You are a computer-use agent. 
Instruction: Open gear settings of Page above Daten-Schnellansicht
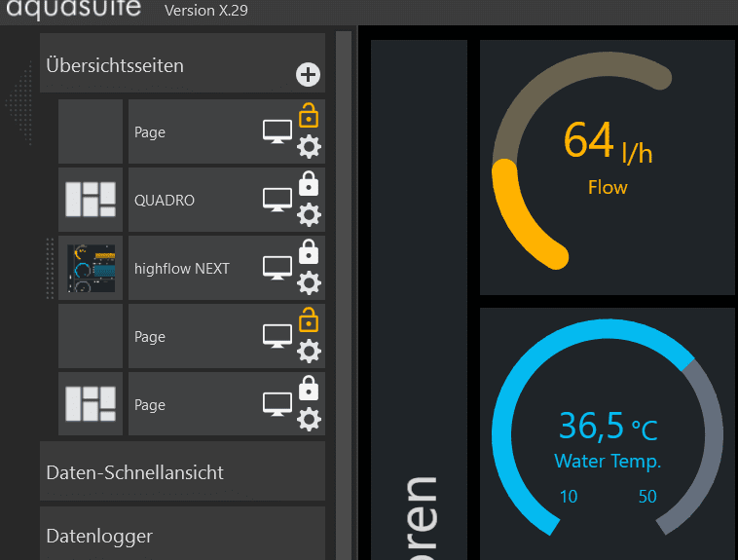tap(309, 419)
